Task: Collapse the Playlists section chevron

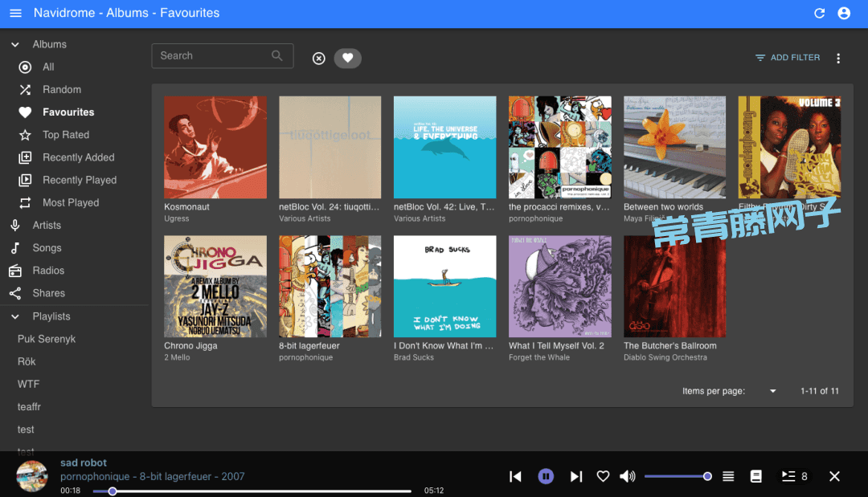Action: [x=15, y=317]
